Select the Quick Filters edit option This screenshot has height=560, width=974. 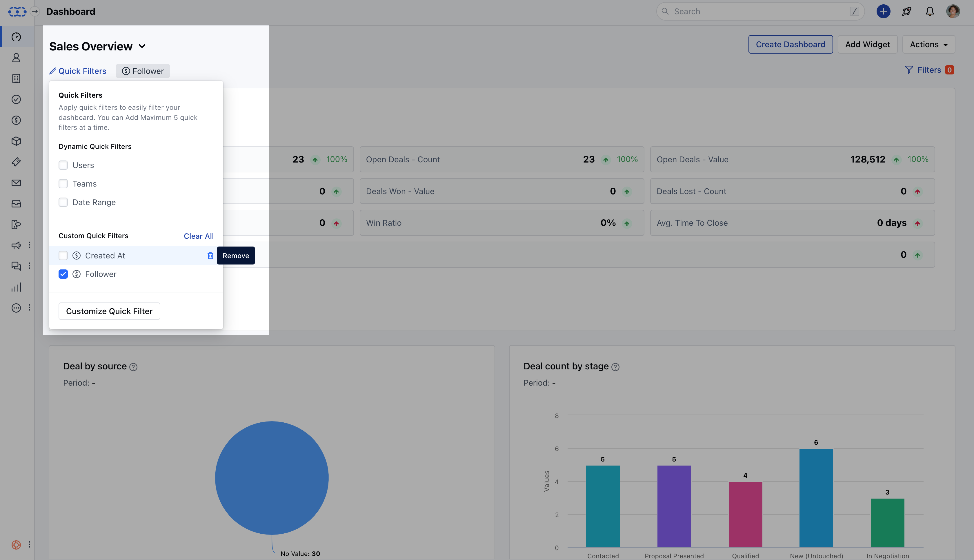pyautogui.click(x=78, y=71)
